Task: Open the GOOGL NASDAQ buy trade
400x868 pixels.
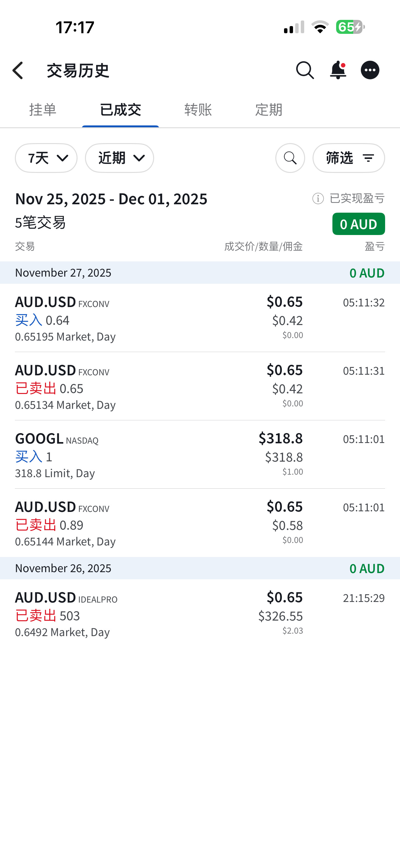Action: point(200,454)
